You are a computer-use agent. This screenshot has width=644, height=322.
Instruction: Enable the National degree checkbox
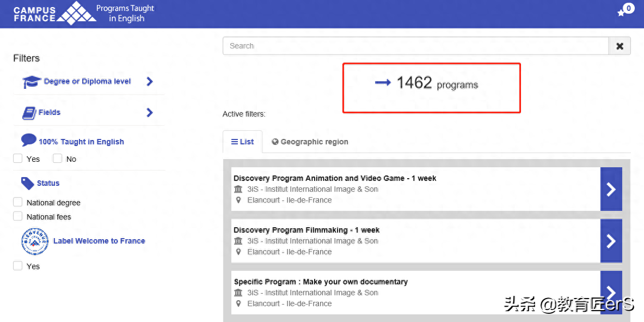click(18, 202)
